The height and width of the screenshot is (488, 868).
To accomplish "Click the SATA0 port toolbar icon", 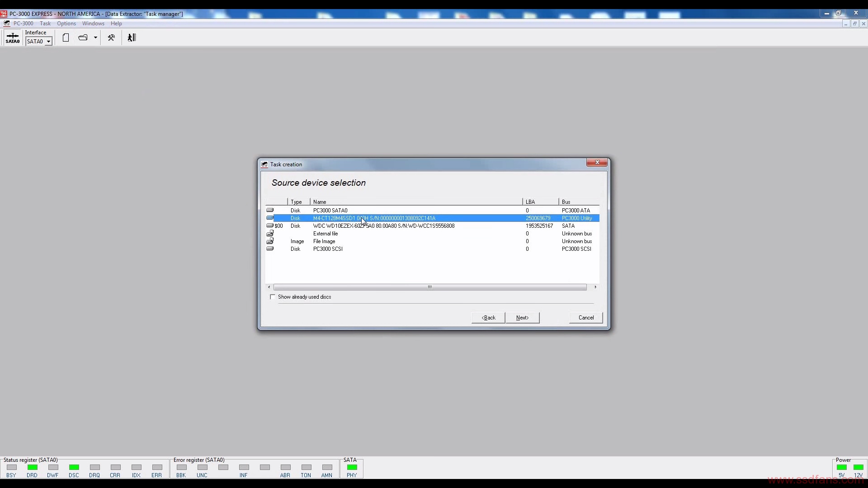I will 13,38.
